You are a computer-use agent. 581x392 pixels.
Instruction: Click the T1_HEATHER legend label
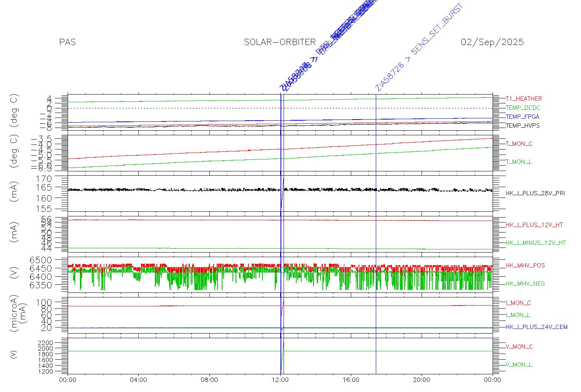tap(524, 99)
